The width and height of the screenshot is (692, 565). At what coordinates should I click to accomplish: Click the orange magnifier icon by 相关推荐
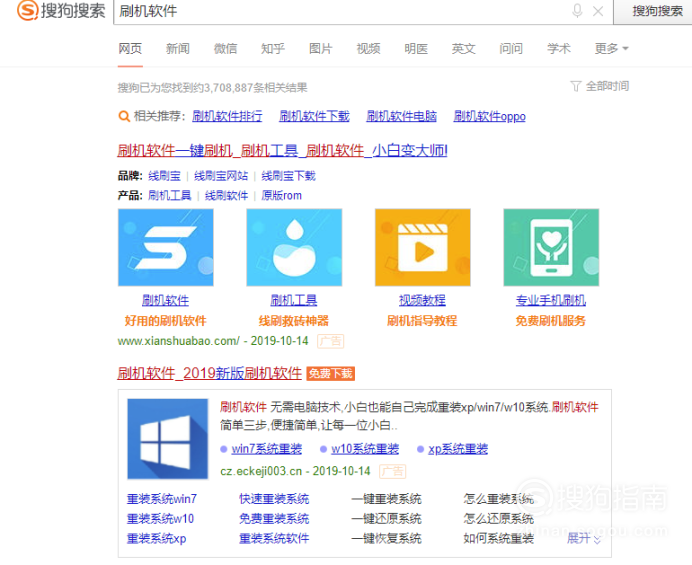point(124,117)
